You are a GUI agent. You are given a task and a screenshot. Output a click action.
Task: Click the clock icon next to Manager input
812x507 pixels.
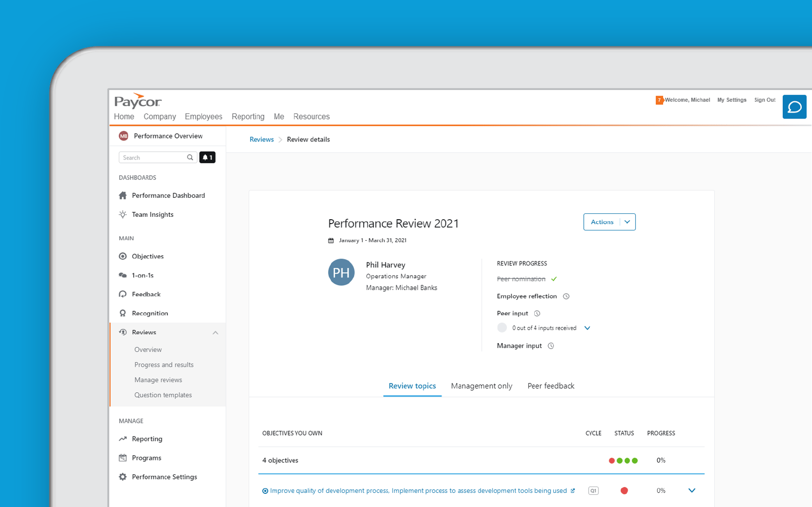[551, 346]
